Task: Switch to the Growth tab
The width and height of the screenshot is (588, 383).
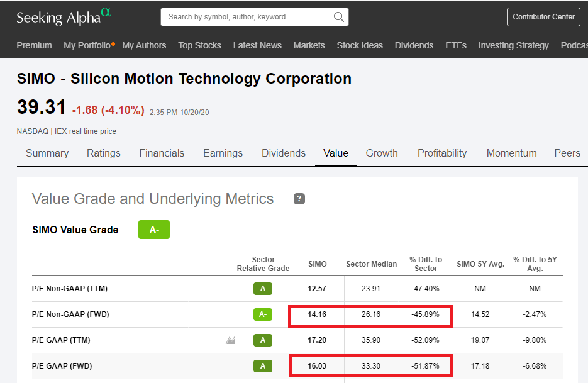Action: pos(382,153)
